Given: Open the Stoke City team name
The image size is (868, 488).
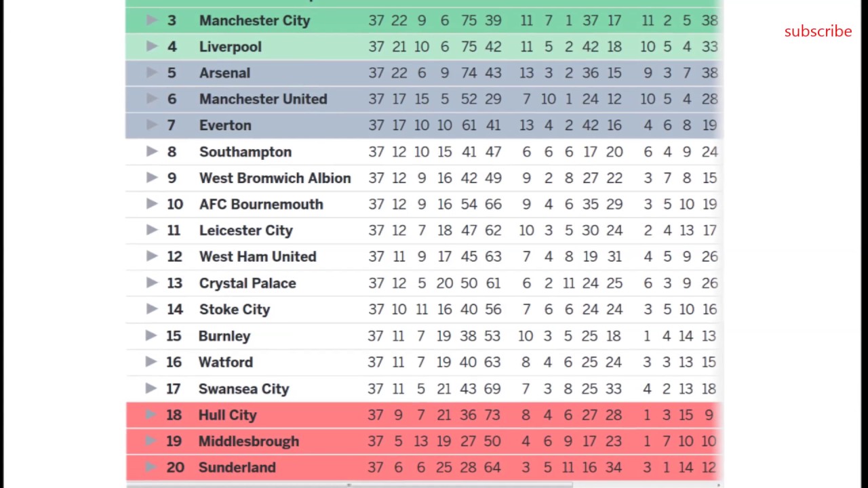Looking at the screenshot, I should click(x=235, y=310).
